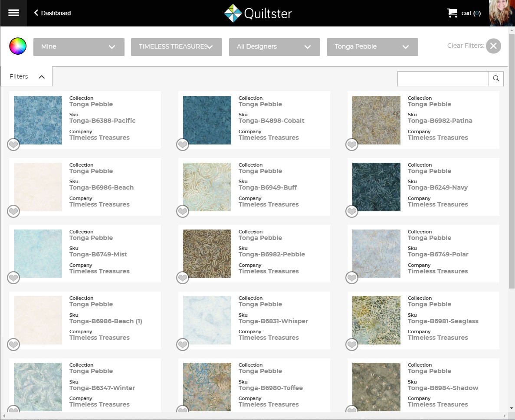This screenshot has width=515, height=420.
Task: Favorite Tonga-B6831-Whisper with its heart
Action: pos(183,345)
